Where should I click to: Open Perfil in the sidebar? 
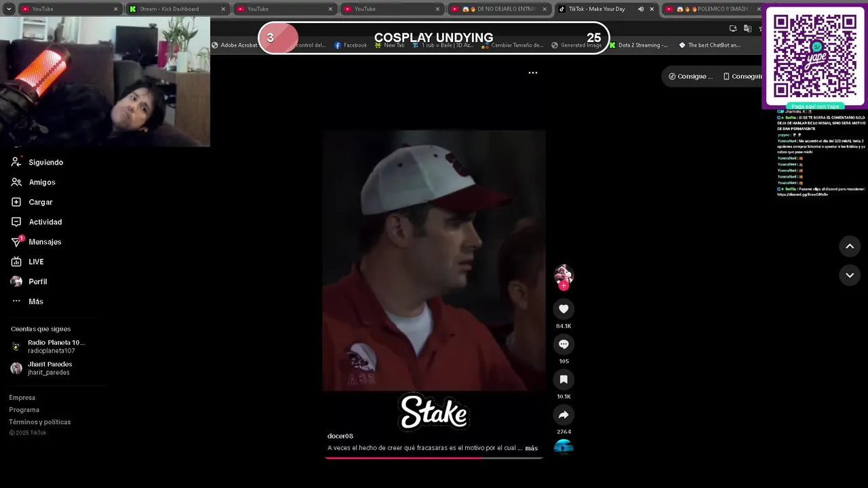point(30,282)
